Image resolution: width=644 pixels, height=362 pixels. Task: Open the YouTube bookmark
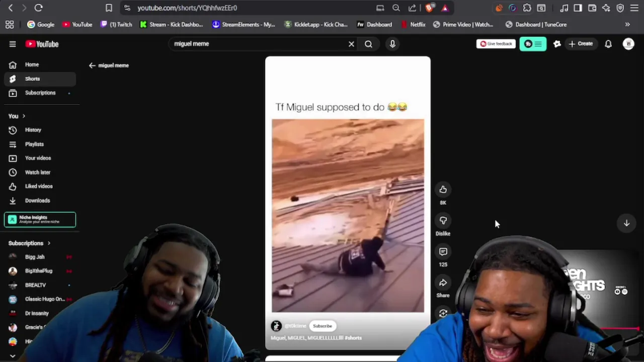[77, 24]
